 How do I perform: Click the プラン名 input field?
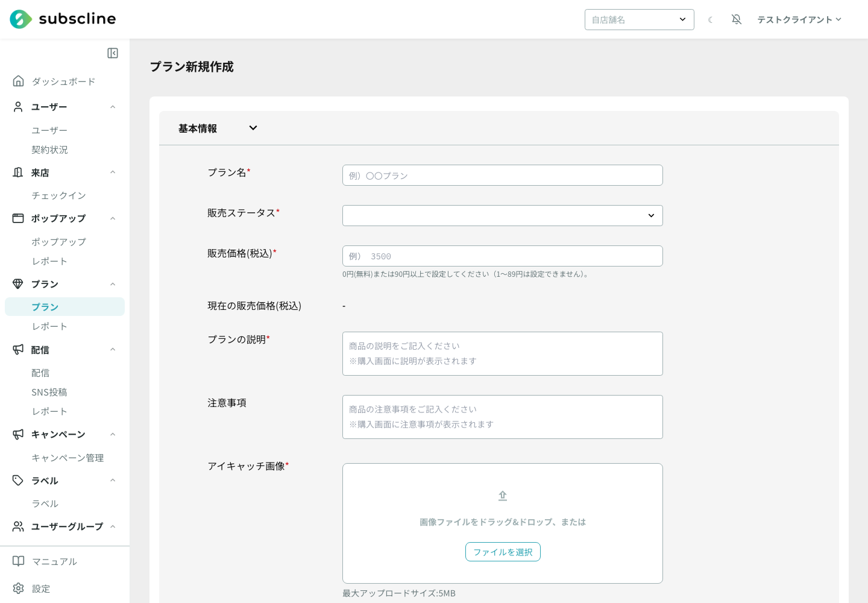tap(503, 175)
